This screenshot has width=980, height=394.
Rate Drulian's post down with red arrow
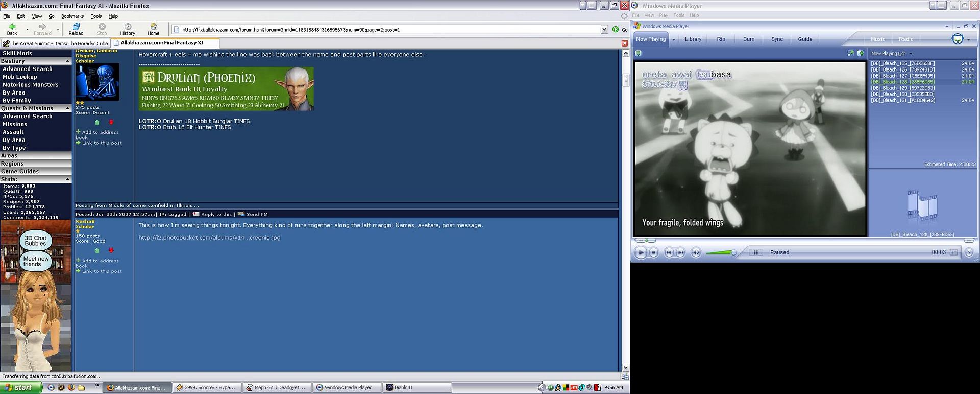point(111,122)
